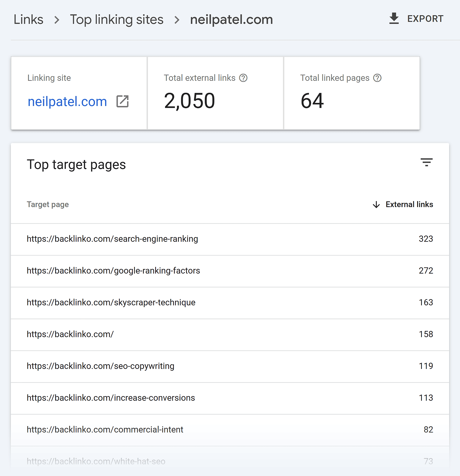The width and height of the screenshot is (460, 476).
Task: Open the neilpatel.com linking site link
Action: click(67, 101)
